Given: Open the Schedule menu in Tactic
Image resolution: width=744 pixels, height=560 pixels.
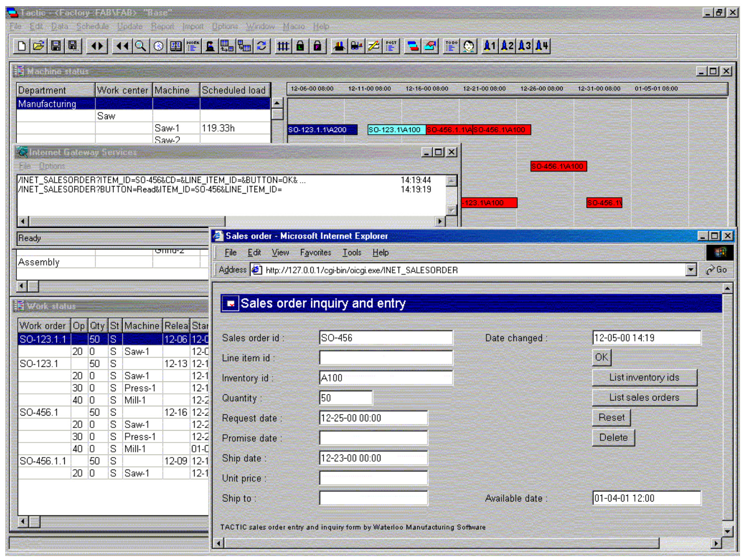Looking at the screenshot, I should click(x=92, y=26).
